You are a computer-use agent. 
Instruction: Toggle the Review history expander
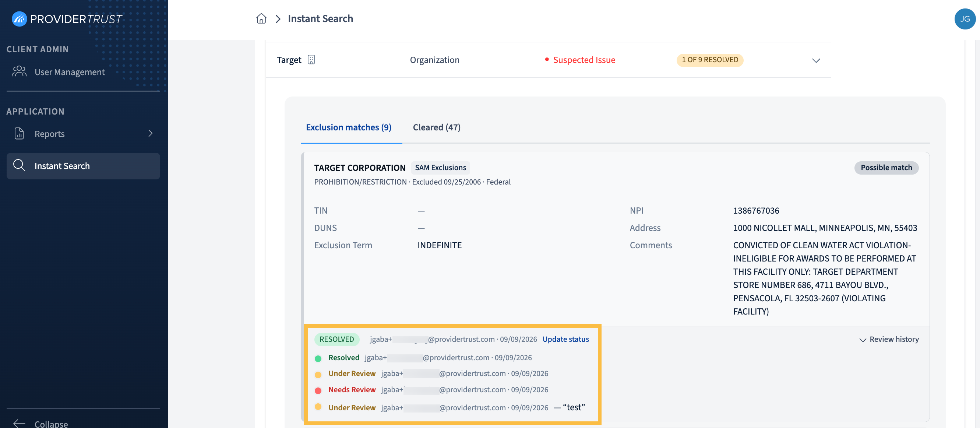point(889,339)
